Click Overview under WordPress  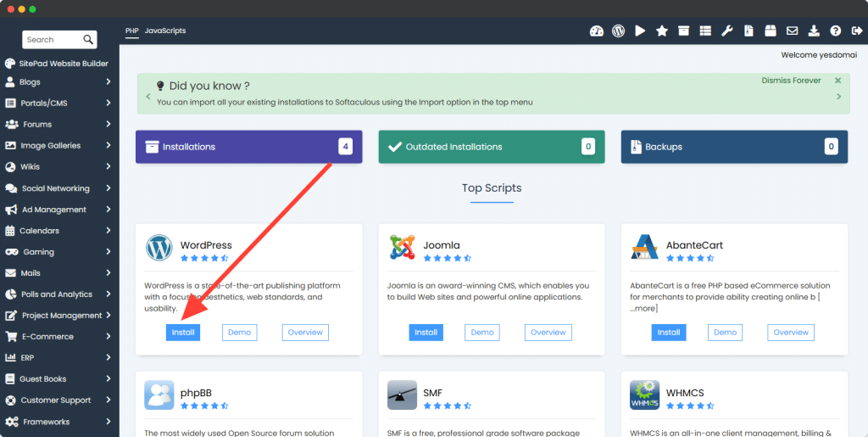coord(305,333)
